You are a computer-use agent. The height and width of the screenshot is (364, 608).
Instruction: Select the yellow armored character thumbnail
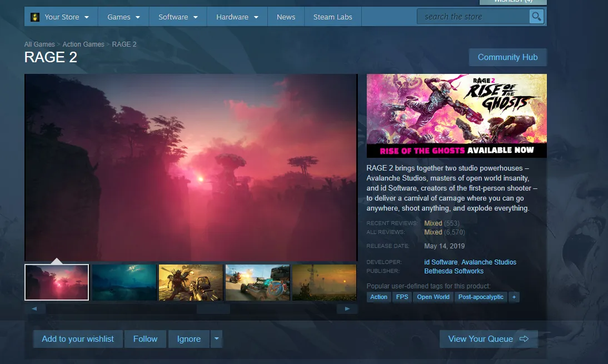point(191,282)
